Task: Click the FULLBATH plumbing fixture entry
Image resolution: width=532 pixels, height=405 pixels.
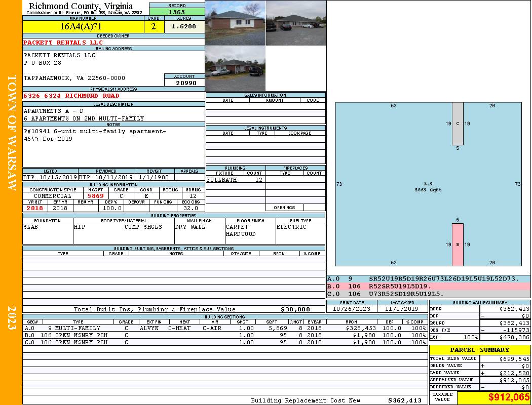Action: 221,180
